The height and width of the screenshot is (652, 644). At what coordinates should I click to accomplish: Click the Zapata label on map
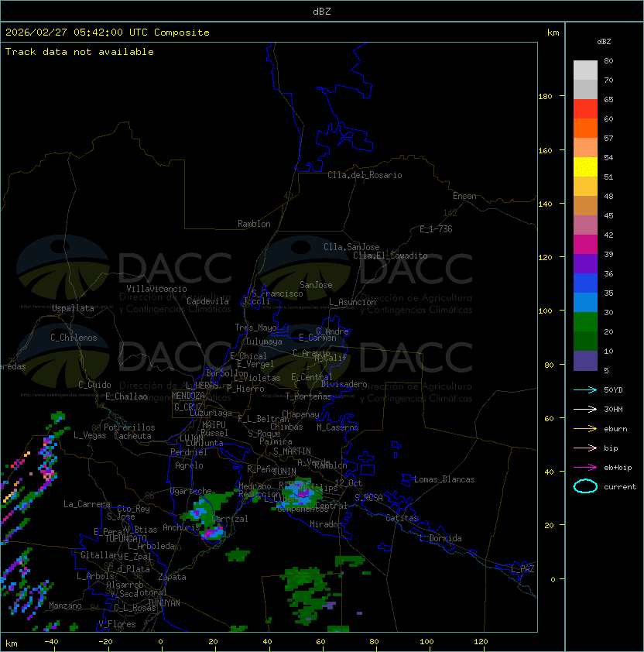pyautogui.click(x=172, y=577)
